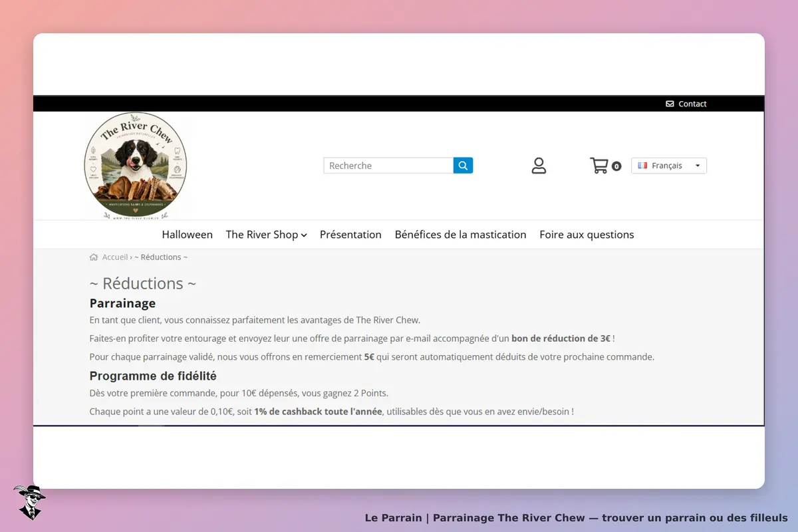This screenshot has height=532, width=798.
Task: Focus the Recherche search field
Action: click(x=388, y=166)
